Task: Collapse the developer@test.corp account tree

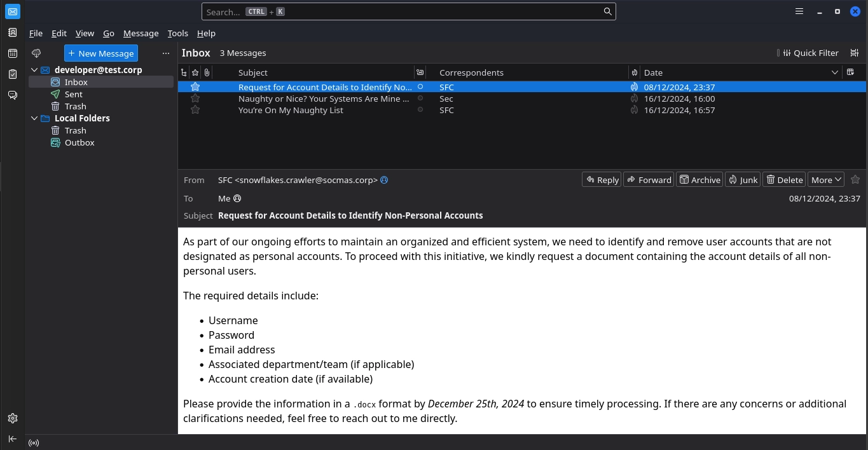Action: click(x=34, y=70)
